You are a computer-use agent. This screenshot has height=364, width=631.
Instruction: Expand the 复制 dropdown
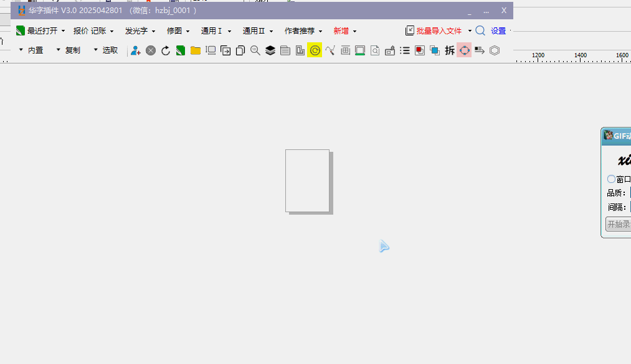click(59, 50)
